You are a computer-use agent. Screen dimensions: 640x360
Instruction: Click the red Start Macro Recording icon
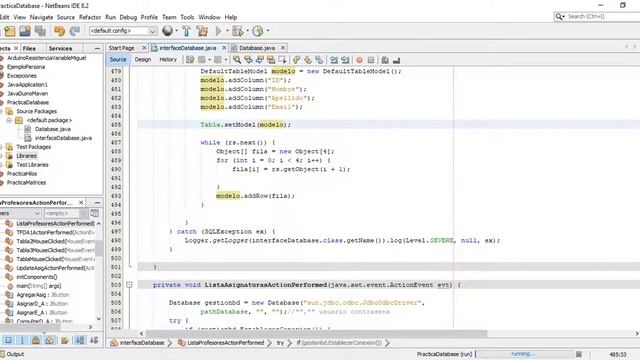(x=359, y=60)
